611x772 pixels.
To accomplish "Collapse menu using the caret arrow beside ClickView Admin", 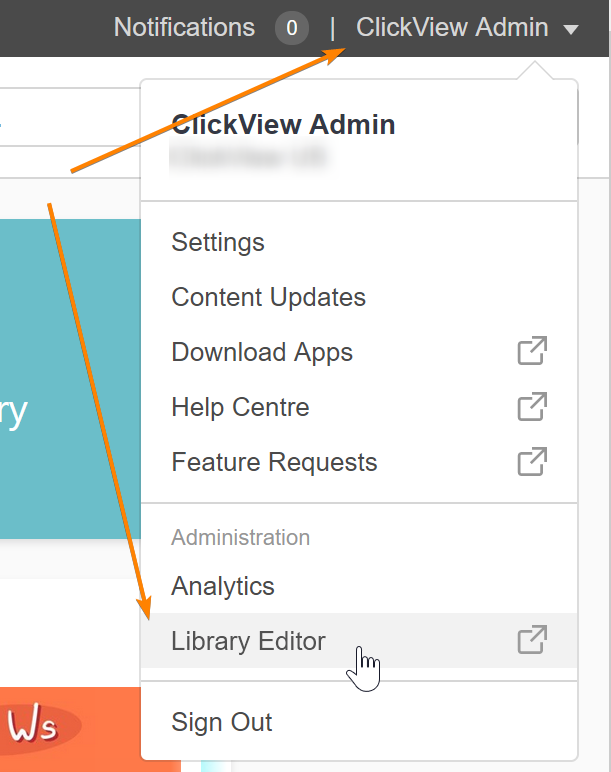I will pyautogui.click(x=571, y=30).
